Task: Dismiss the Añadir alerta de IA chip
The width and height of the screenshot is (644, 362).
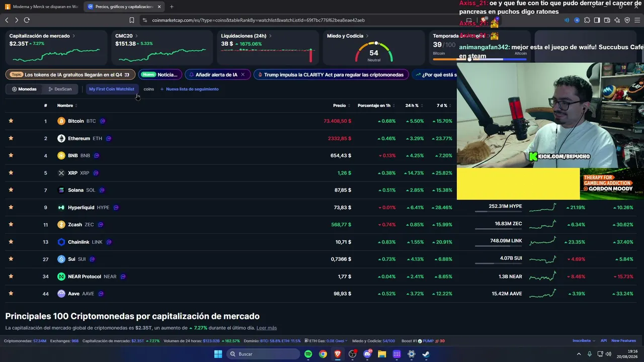Action: click(x=243, y=74)
